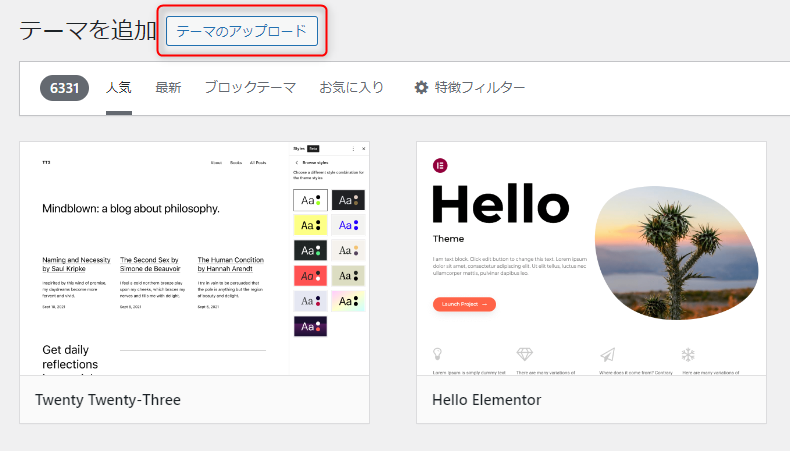
Task: Go to the お気に入り tab
Action: click(x=351, y=88)
